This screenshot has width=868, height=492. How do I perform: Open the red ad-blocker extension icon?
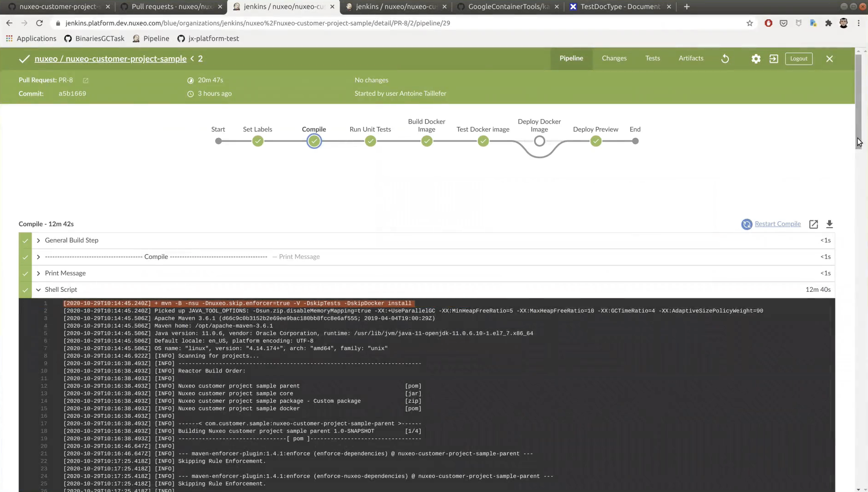pyautogui.click(x=768, y=23)
